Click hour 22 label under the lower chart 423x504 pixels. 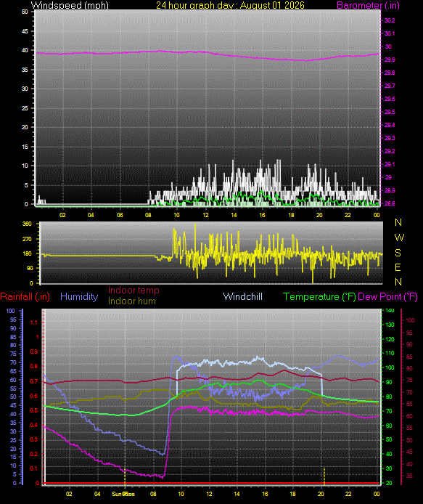pos(348,494)
